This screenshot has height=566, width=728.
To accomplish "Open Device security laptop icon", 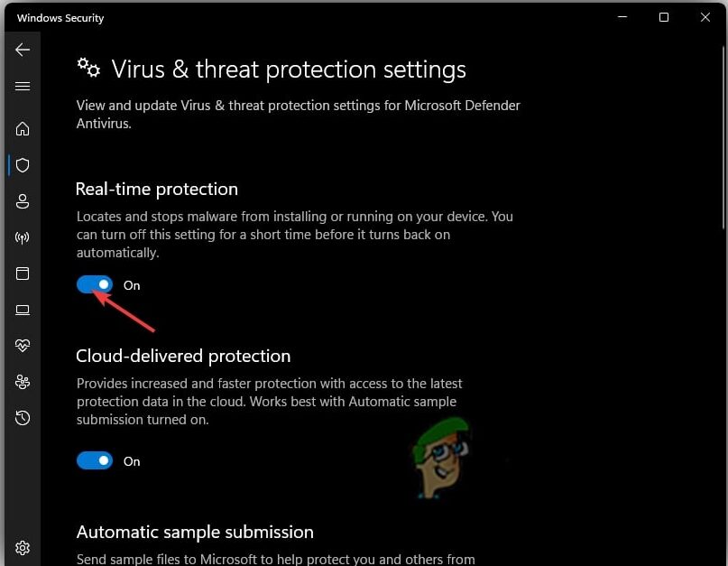I will [23, 310].
